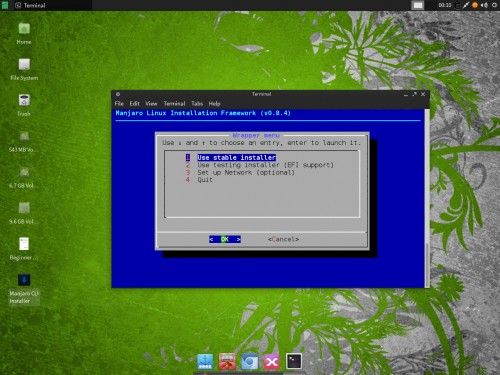Open the volume control tray icon
The height and width of the screenshot is (375, 500).
[484, 5]
